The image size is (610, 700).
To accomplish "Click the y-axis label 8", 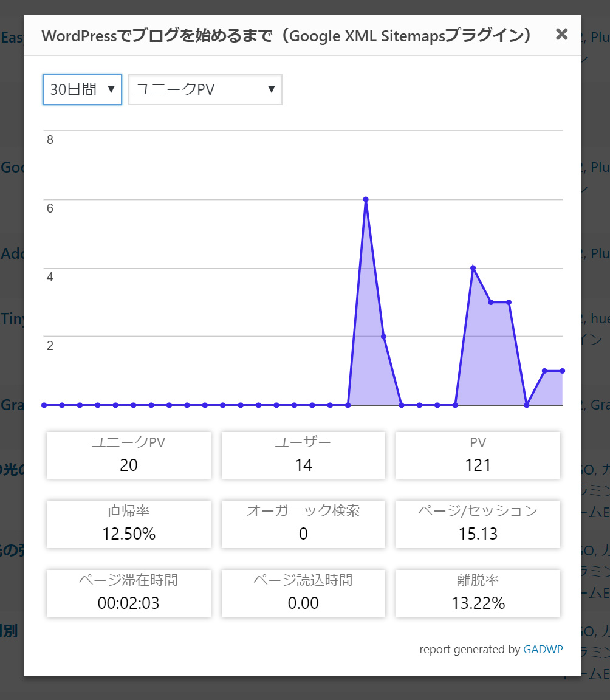I will tap(50, 140).
